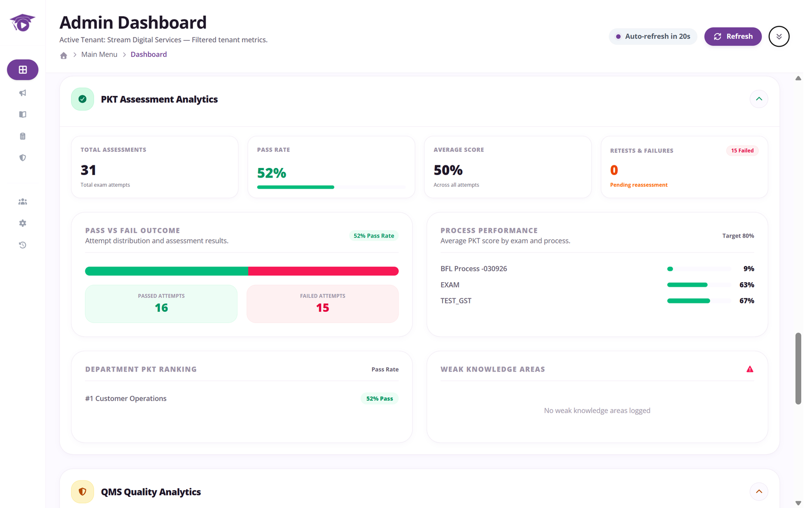
Task: Click the 15 Failed badge
Action: click(742, 151)
